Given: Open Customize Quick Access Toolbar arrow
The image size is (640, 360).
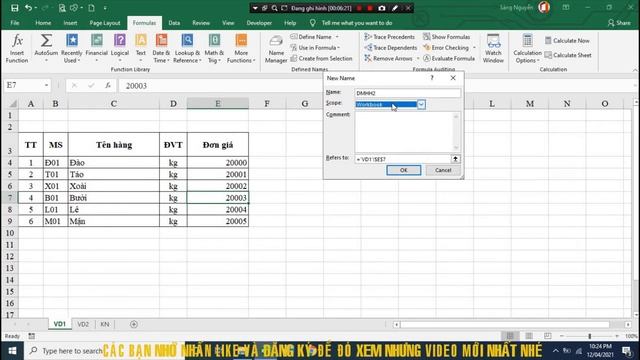Looking at the screenshot, I should click(105, 8).
